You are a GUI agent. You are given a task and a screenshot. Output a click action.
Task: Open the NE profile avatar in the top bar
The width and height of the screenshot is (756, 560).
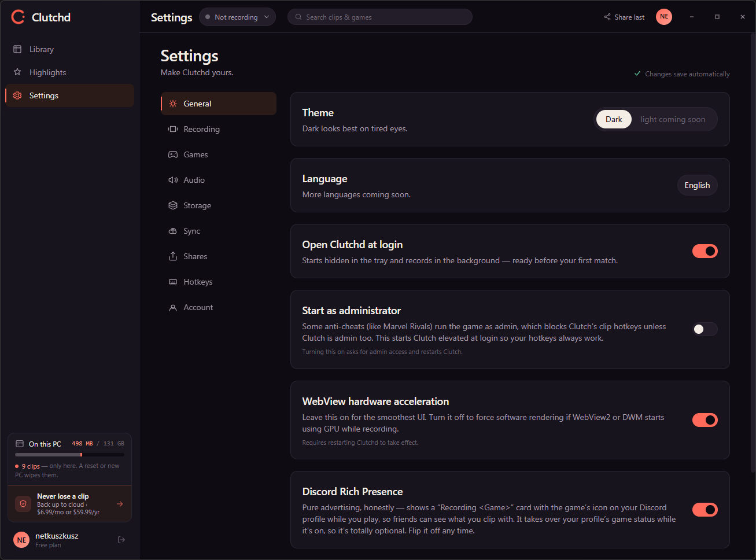(x=664, y=17)
